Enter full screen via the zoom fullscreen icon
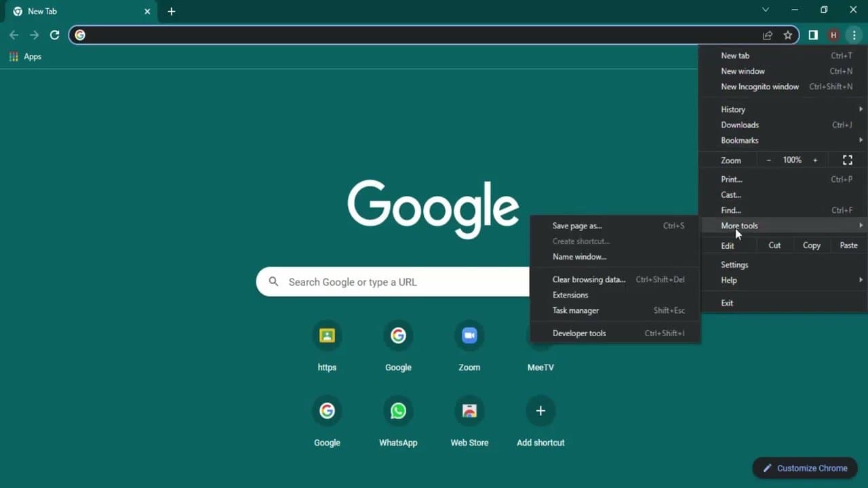Screen dimensions: 868x488 (847, 160)
